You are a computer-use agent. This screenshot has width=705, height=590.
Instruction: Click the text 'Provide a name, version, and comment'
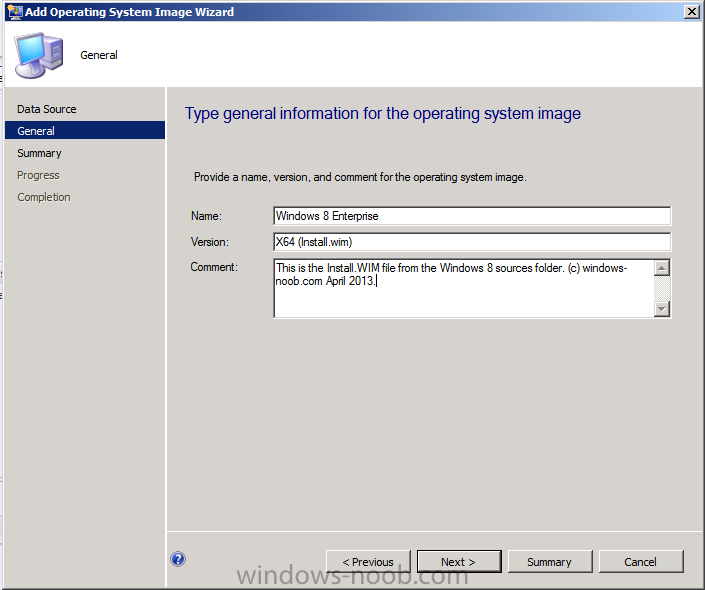click(x=286, y=177)
